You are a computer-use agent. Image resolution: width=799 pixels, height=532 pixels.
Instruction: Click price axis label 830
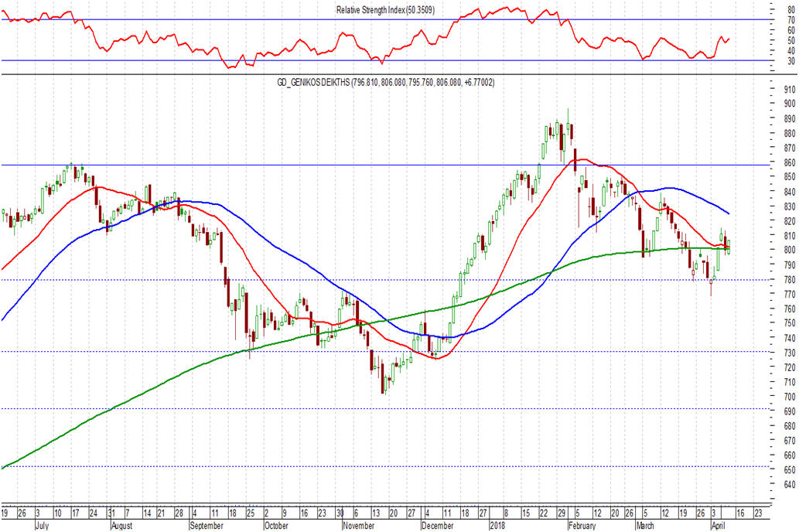click(789, 206)
